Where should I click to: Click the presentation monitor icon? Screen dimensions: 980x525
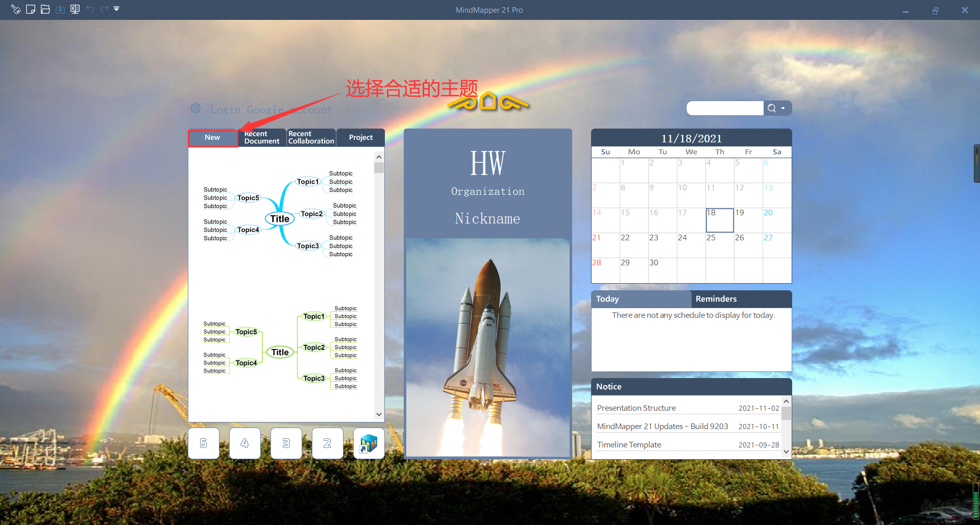75,9
